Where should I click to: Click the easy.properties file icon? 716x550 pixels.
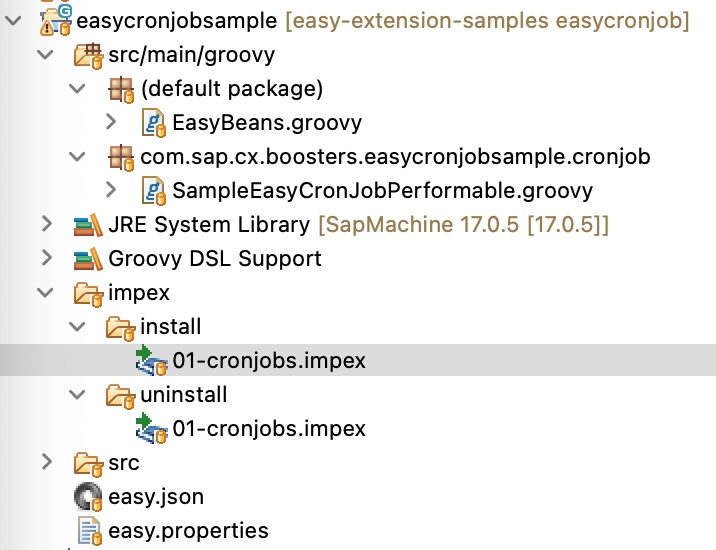click(x=89, y=531)
